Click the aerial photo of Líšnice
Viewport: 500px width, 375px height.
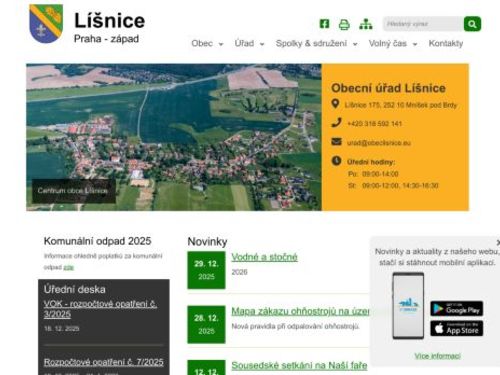click(x=174, y=137)
